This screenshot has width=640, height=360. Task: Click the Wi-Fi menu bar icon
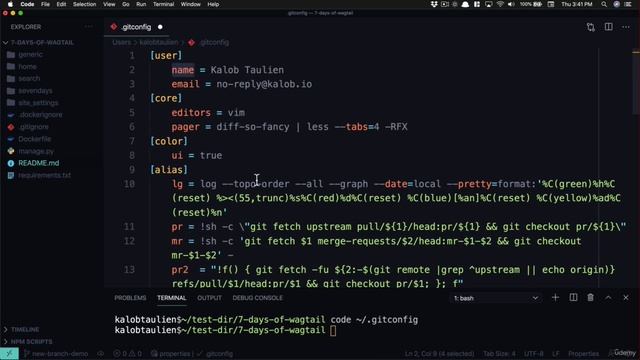500,4
